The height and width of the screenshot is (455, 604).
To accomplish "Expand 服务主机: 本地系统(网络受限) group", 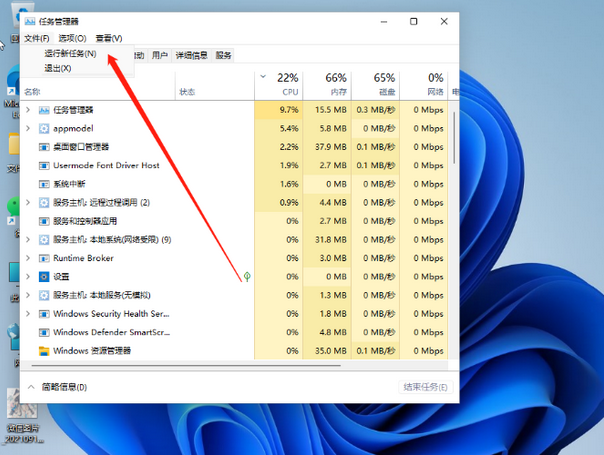I will point(28,240).
